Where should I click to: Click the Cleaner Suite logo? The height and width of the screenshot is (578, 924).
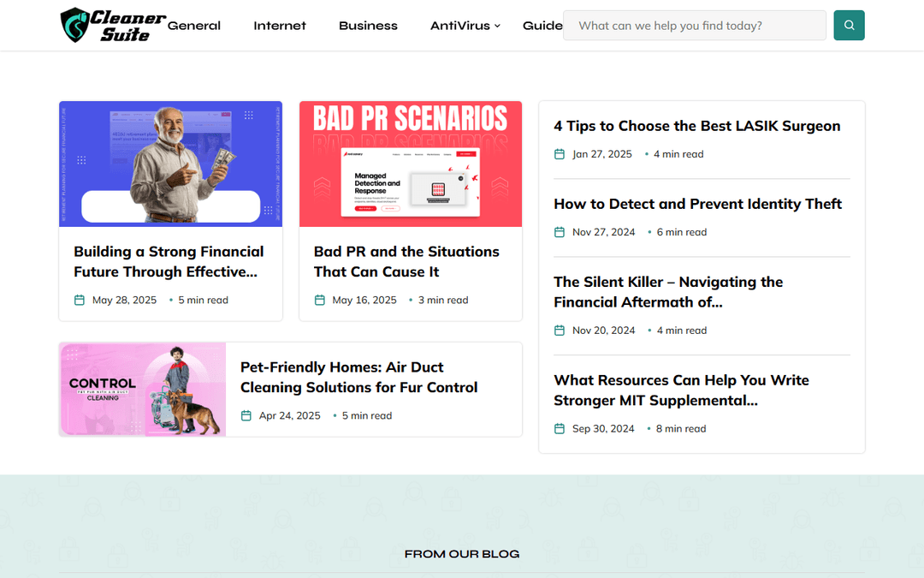pyautogui.click(x=113, y=26)
